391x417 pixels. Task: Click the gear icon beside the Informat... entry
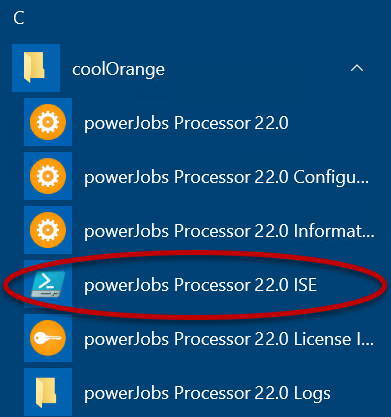pos(48,230)
